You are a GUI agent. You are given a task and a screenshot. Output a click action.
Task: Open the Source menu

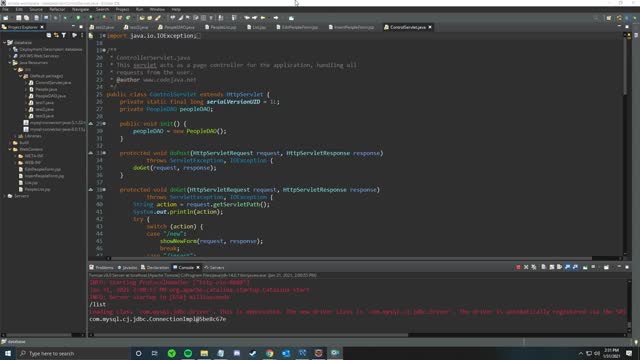coord(36,9)
